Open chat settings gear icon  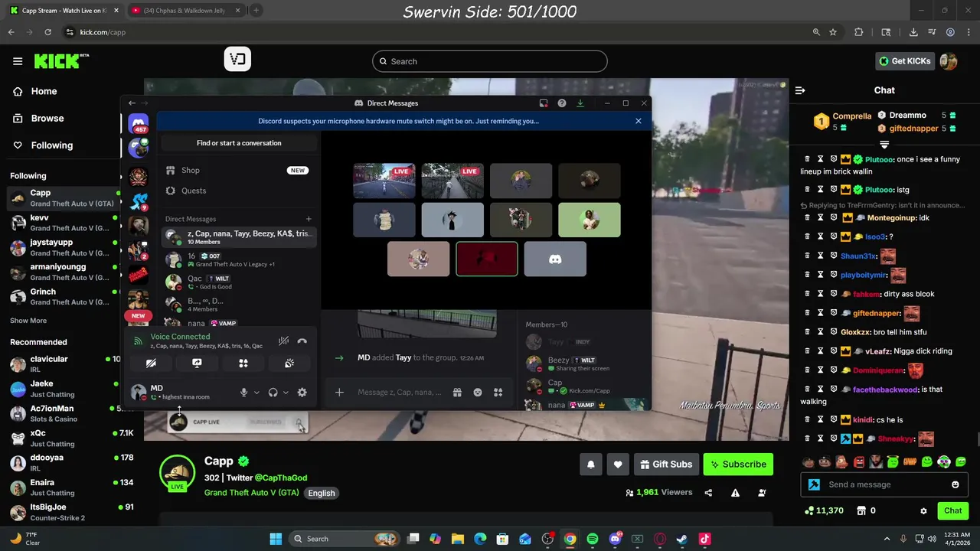[923, 510]
